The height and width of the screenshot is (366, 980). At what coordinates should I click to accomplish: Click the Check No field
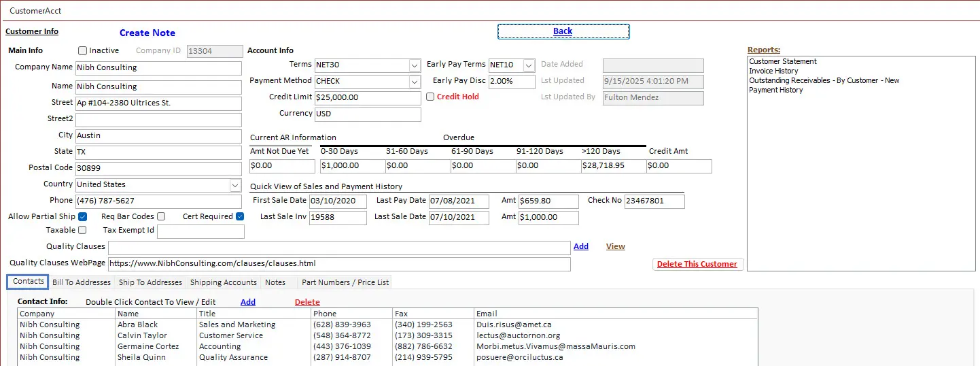coord(654,201)
